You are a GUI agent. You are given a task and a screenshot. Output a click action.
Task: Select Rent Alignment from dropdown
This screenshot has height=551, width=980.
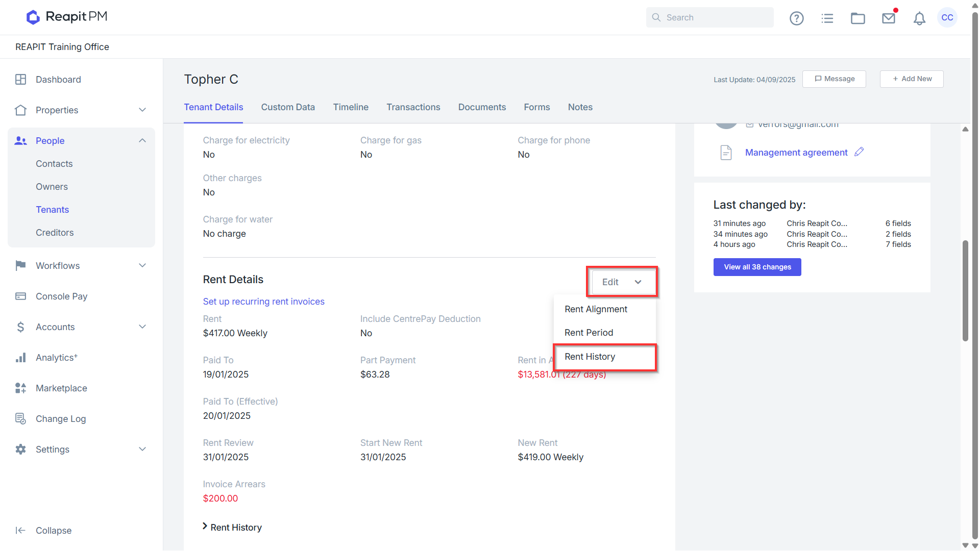[596, 309]
